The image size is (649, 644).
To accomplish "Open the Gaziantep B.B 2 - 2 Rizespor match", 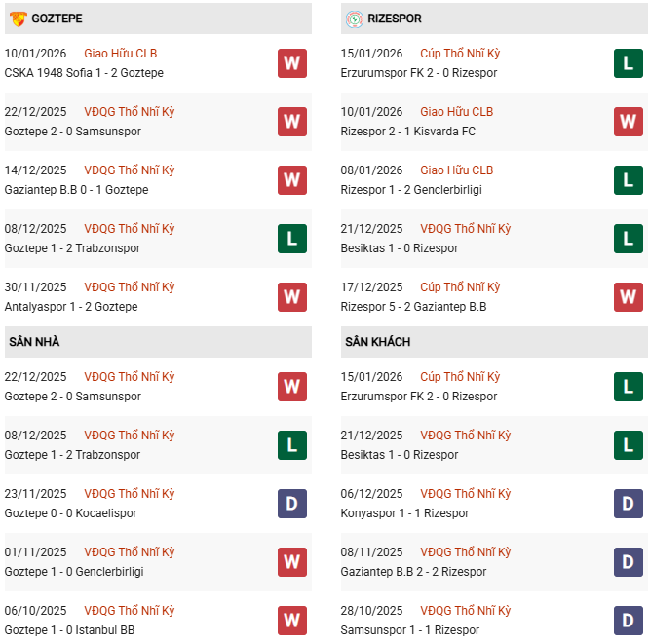I will point(413,572).
